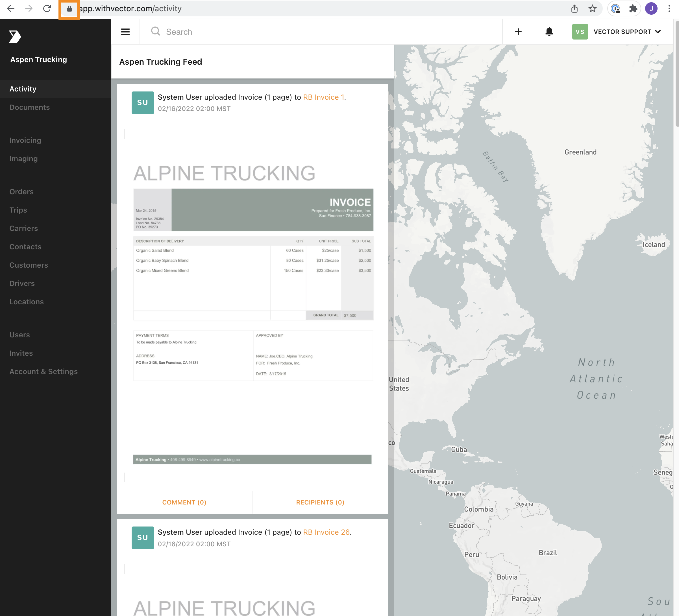Toggle the sidebar with the hamburger menu icon
Image resolution: width=679 pixels, height=616 pixels.
[125, 32]
